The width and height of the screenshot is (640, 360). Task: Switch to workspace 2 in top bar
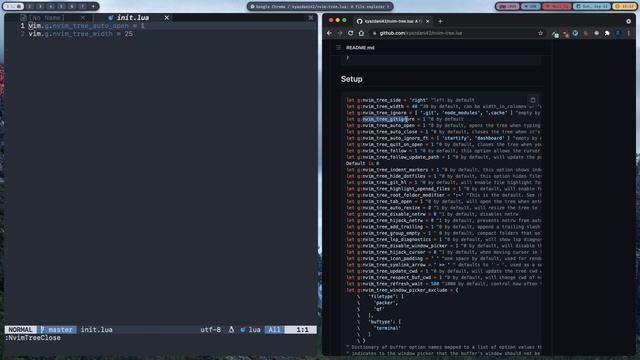[x=29, y=7]
